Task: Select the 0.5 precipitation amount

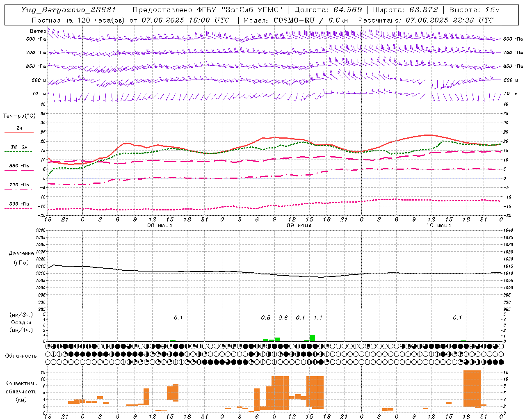Action: coord(266,317)
